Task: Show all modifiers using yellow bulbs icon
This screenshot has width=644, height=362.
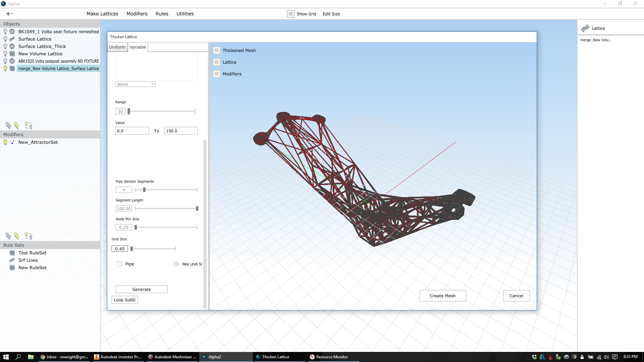Action: [17, 236]
